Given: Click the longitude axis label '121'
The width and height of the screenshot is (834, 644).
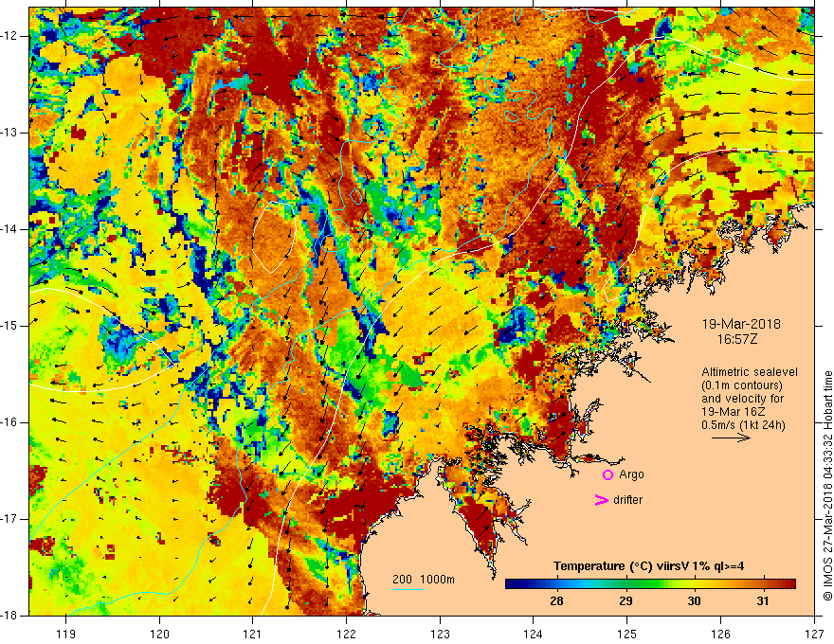Looking at the screenshot, I should pyautogui.click(x=253, y=634).
